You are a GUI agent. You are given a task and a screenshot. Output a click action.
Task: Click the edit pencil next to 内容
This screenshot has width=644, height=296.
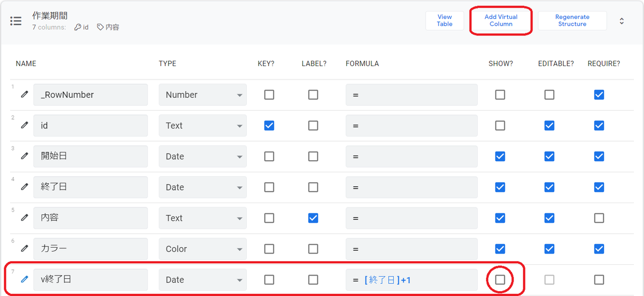(24, 218)
